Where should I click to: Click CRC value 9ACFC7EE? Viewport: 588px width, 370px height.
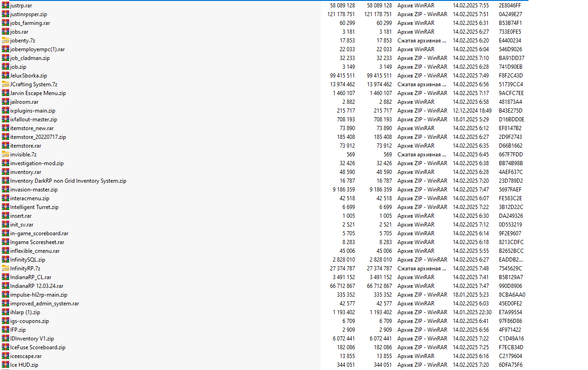point(511,93)
